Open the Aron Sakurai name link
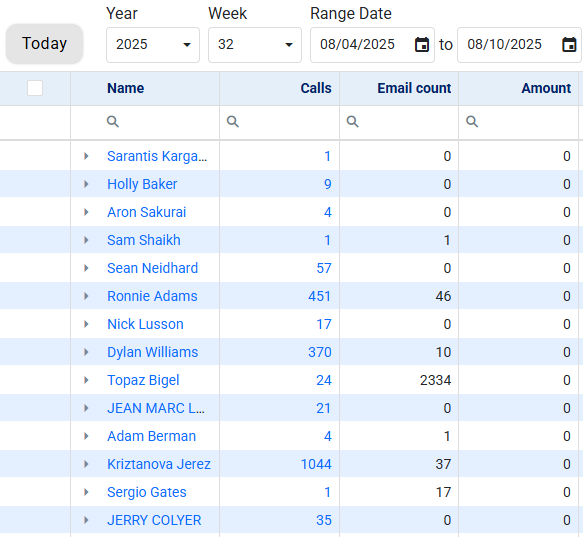The image size is (583, 537). pyautogui.click(x=146, y=212)
